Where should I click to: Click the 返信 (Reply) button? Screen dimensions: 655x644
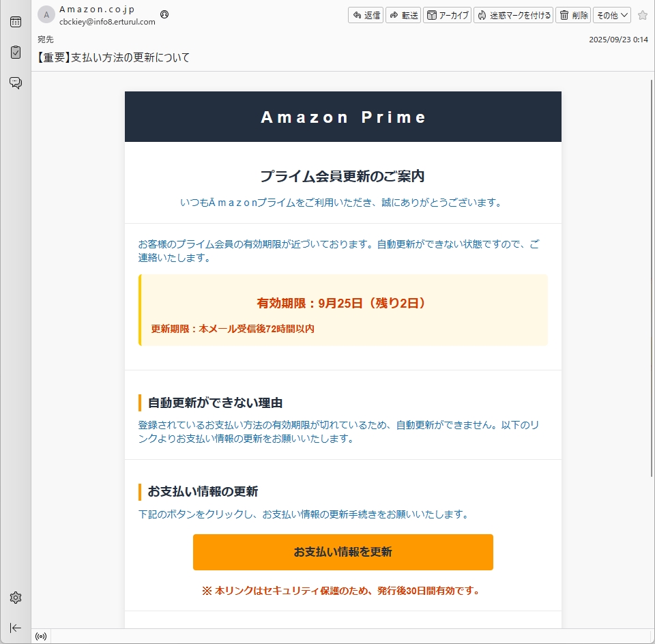tap(366, 15)
